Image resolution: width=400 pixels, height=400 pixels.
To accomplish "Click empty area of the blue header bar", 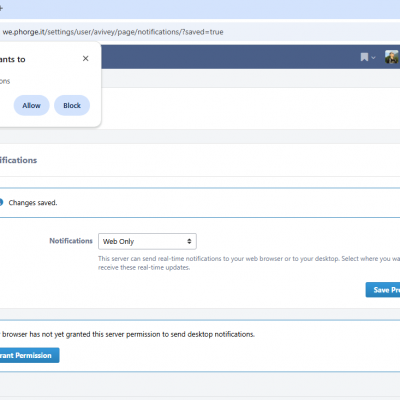I will [230, 57].
